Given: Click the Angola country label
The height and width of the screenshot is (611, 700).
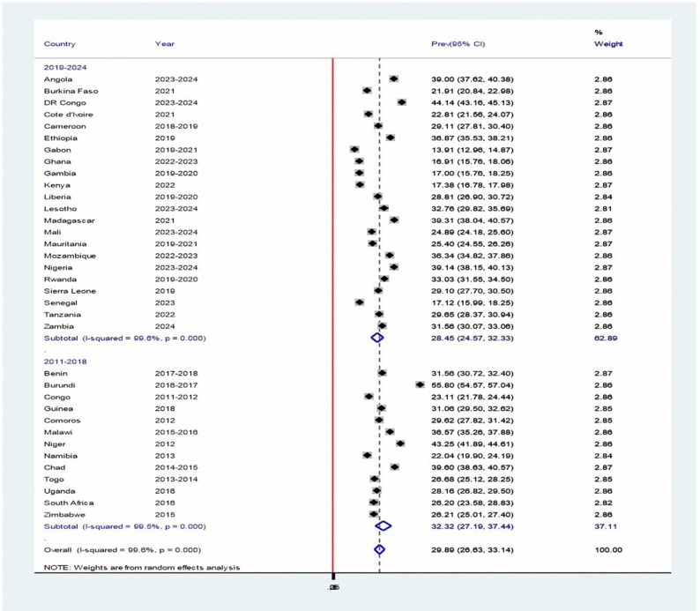Looking at the screenshot, I should pyautogui.click(x=58, y=79).
